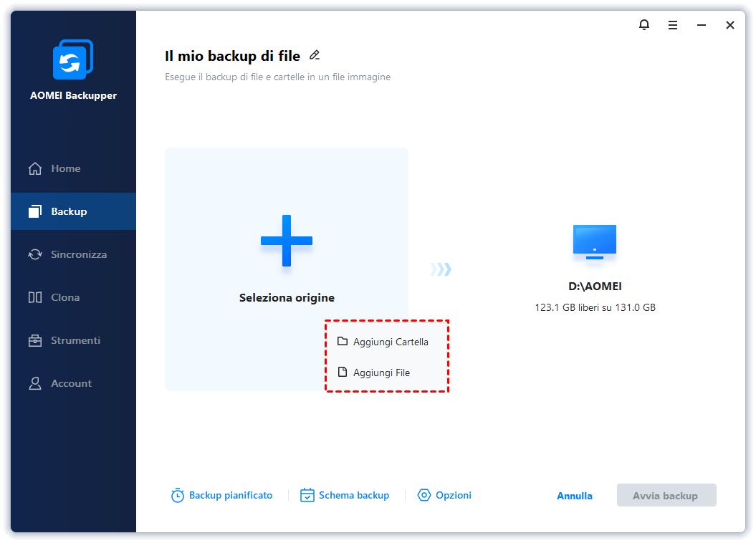Open the Sincronizza section
Image resolution: width=756 pixels, height=543 pixels.
click(78, 254)
